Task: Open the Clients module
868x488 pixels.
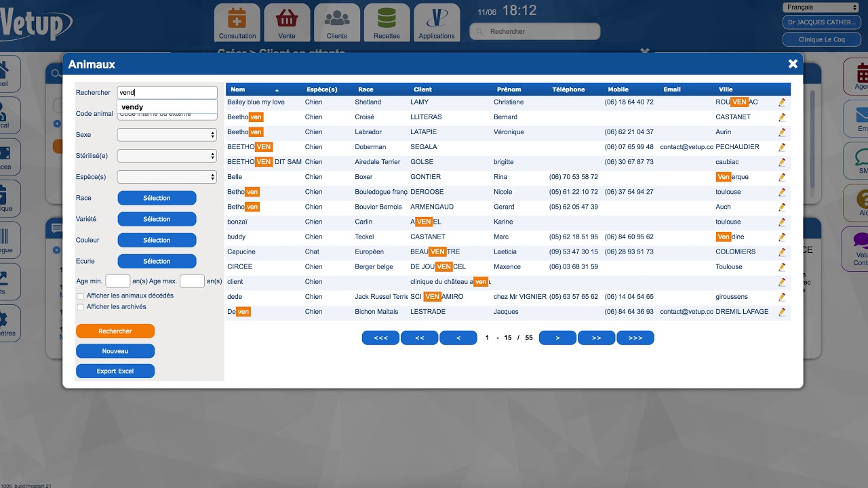Action: (x=337, y=22)
